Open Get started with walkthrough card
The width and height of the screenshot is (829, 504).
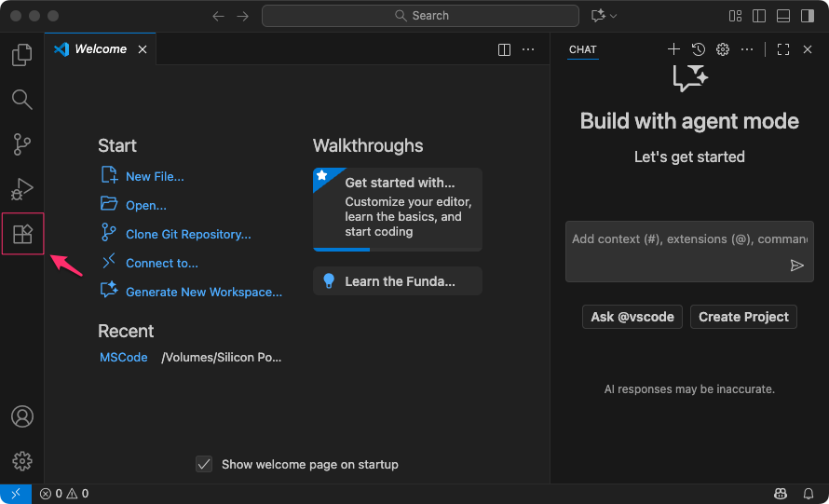click(x=398, y=209)
